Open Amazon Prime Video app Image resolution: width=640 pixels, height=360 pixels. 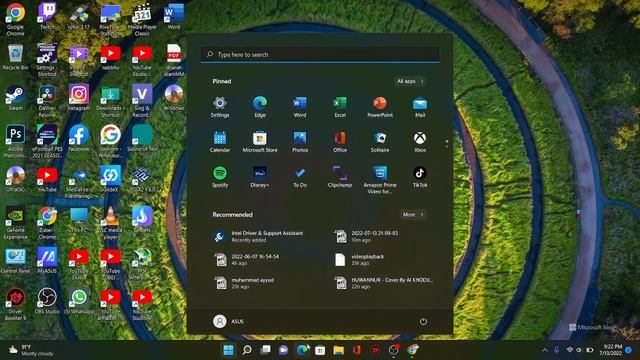coord(380,180)
